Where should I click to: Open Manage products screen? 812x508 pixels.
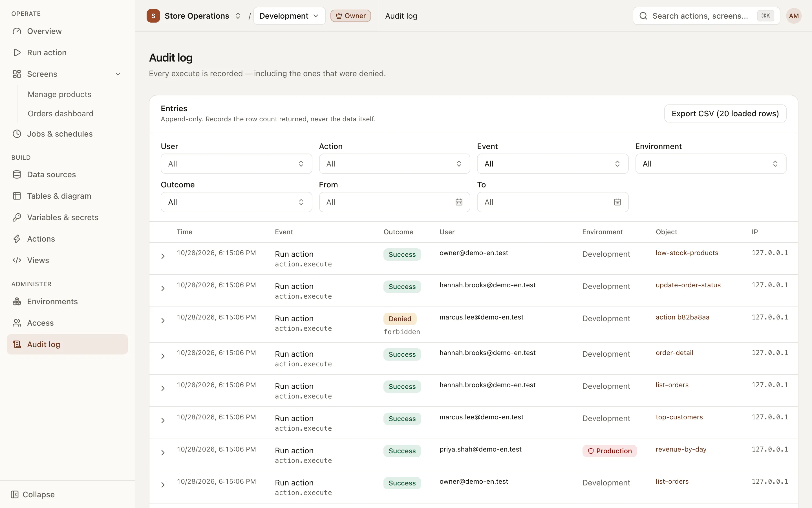[x=59, y=95]
